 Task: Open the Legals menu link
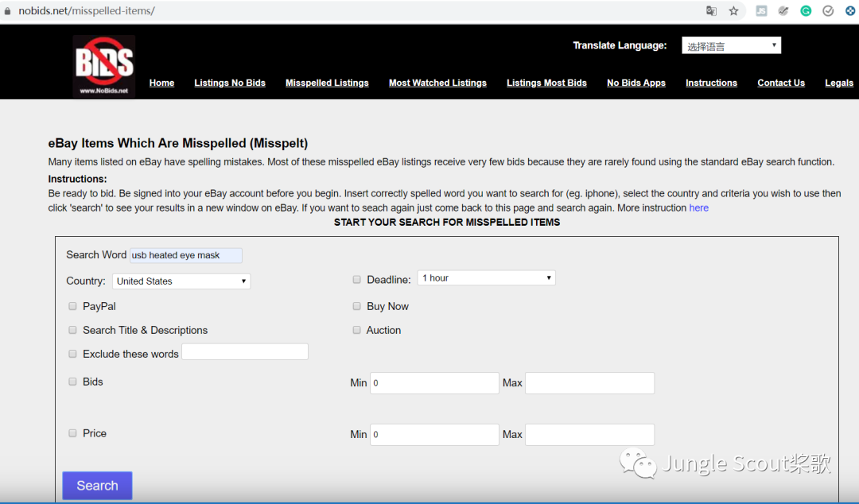coord(839,83)
